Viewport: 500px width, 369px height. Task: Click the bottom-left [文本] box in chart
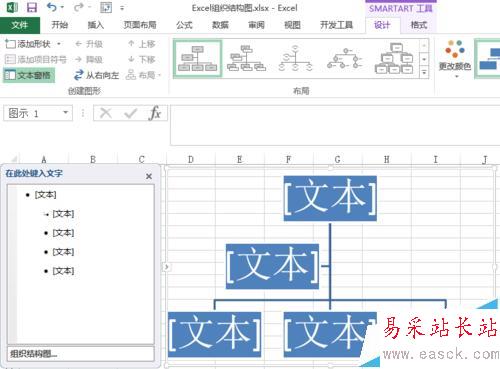point(214,334)
